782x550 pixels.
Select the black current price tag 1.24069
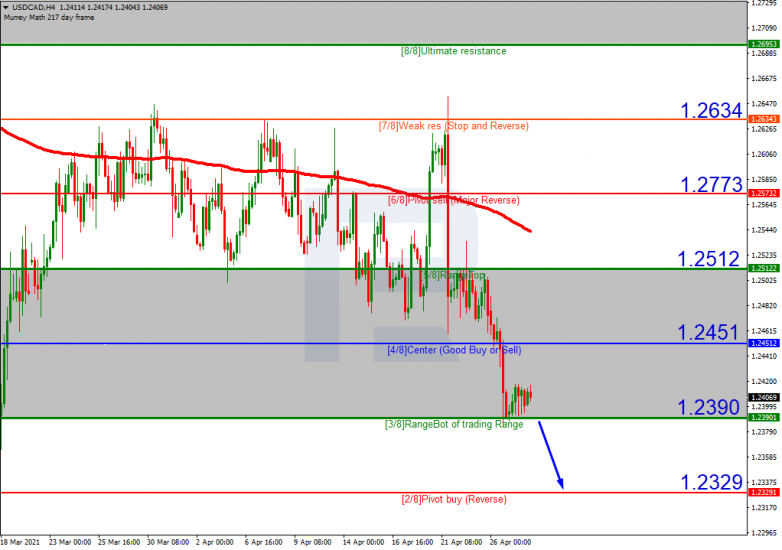pyautogui.click(x=764, y=397)
